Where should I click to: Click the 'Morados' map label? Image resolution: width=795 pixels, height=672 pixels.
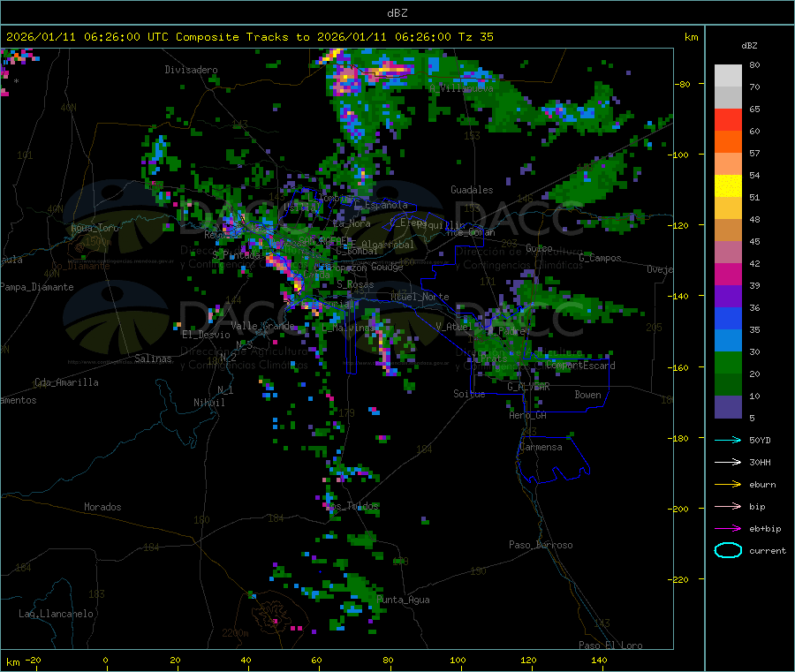coord(102,507)
